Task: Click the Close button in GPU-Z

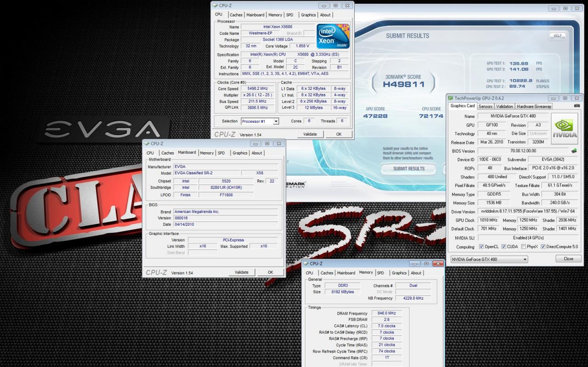Action: click(568, 259)
